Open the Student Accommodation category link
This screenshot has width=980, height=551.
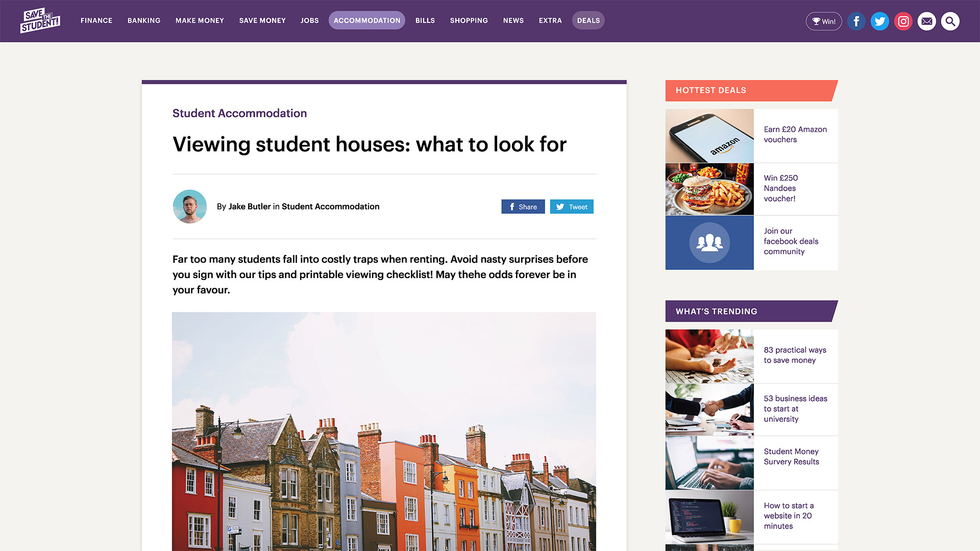239,113
